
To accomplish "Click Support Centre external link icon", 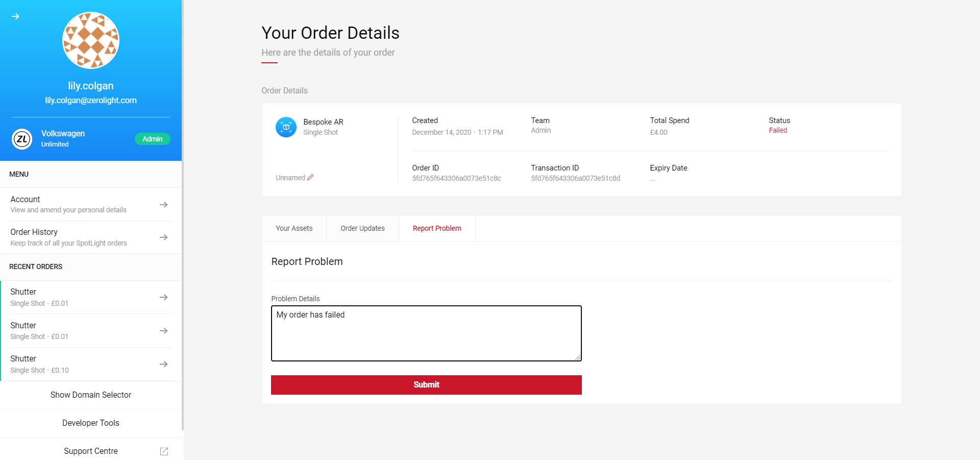I will pyautogui.click(x=164, y=451).
